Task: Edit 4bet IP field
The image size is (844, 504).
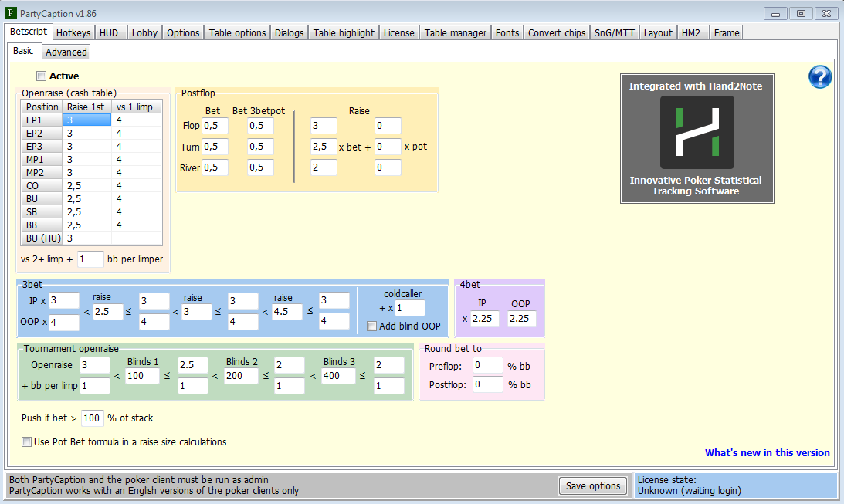Action: click(484, 319)
